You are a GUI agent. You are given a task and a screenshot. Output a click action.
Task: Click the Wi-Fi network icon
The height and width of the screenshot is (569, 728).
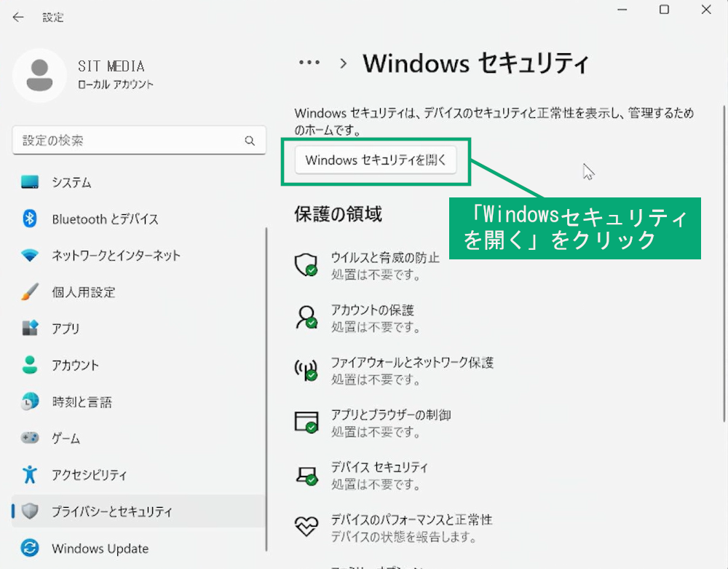point(30,255)
